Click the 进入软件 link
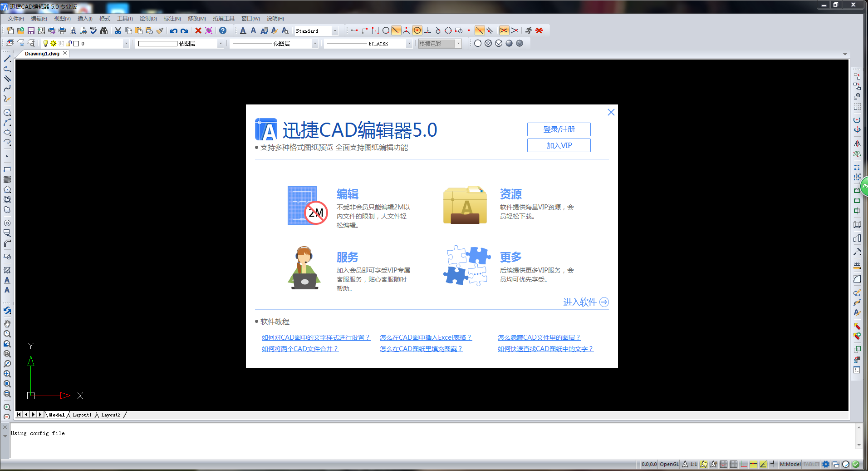The width and height of the screenshot is (868, 471). tap(586, 302)
